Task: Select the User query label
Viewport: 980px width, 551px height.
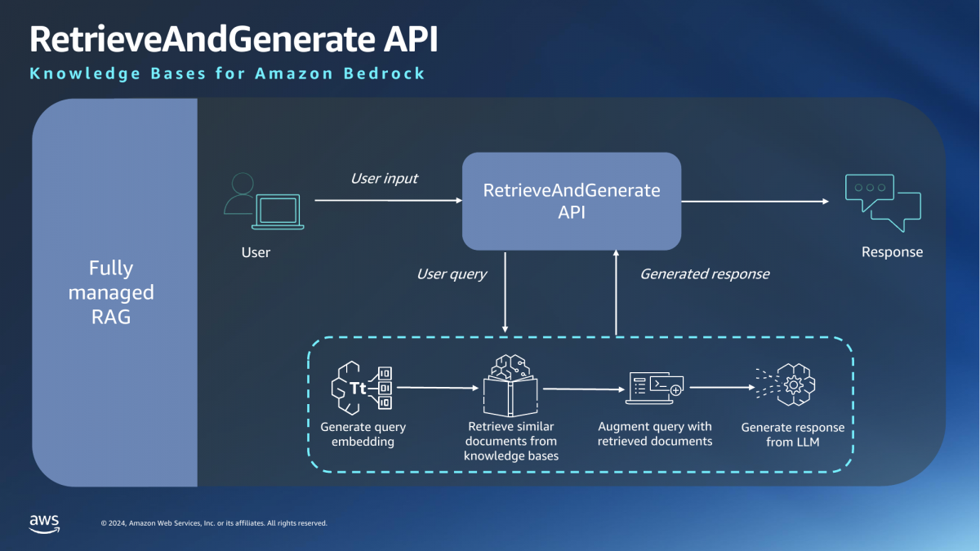Action: coord(451,274)
